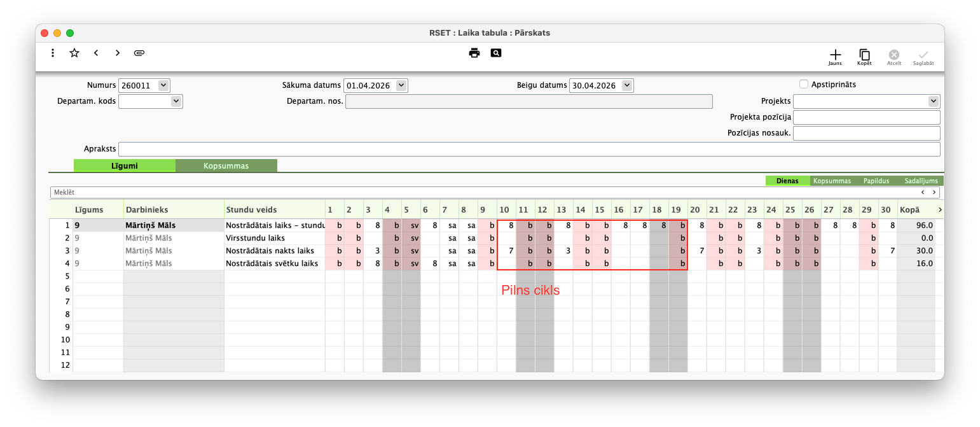Open the Sākuma datums date dropdown
Image resolution: width=980 pixels, height=427 pixels.
tap(401, 85)
